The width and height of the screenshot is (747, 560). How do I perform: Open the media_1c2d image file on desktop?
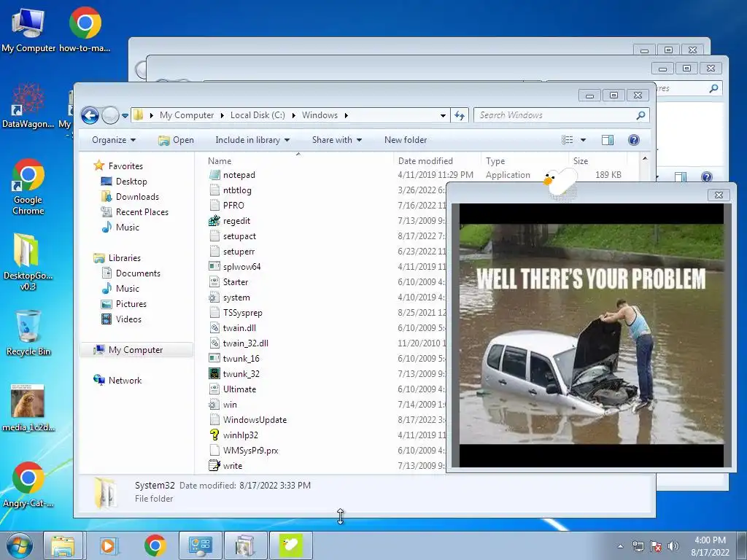point(28,408)
